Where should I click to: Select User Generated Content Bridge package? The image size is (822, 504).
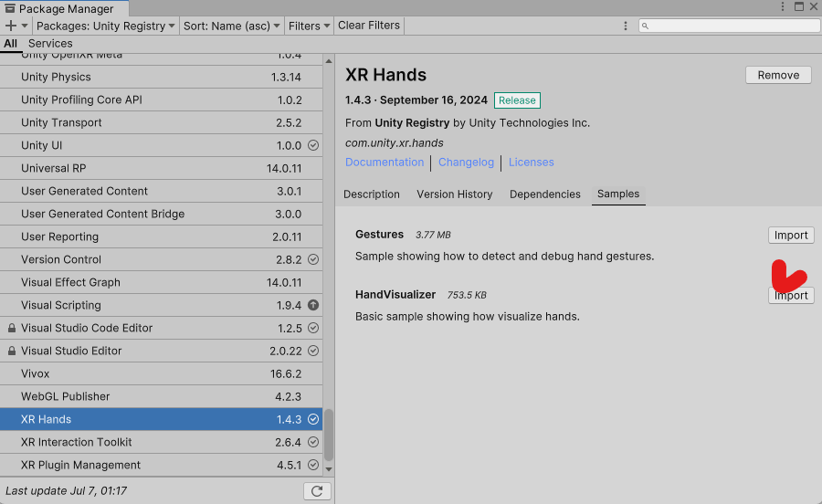161,214
